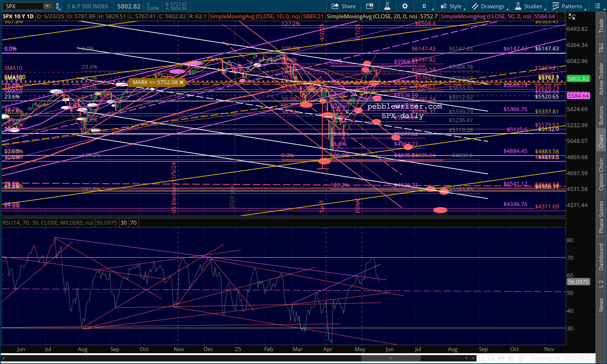
Task: Toggle the crosshair cursor icon
Action: [x=511, y=358]
